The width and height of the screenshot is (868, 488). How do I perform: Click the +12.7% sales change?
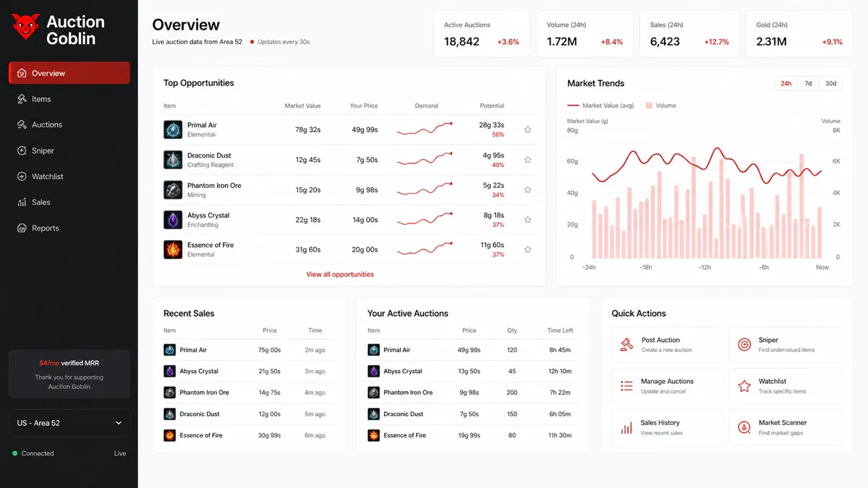716,42
